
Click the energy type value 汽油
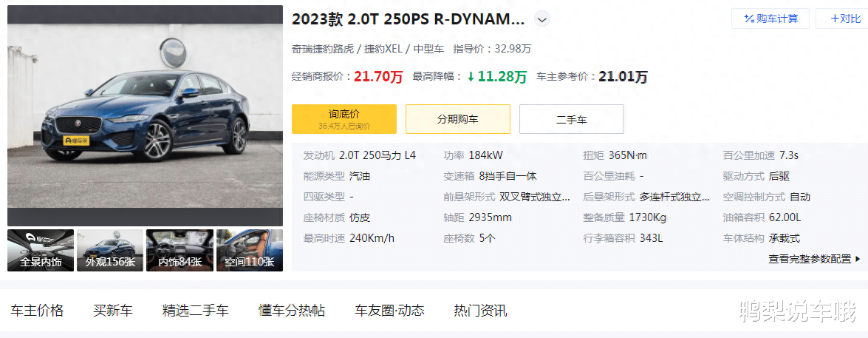pos(360,176)
